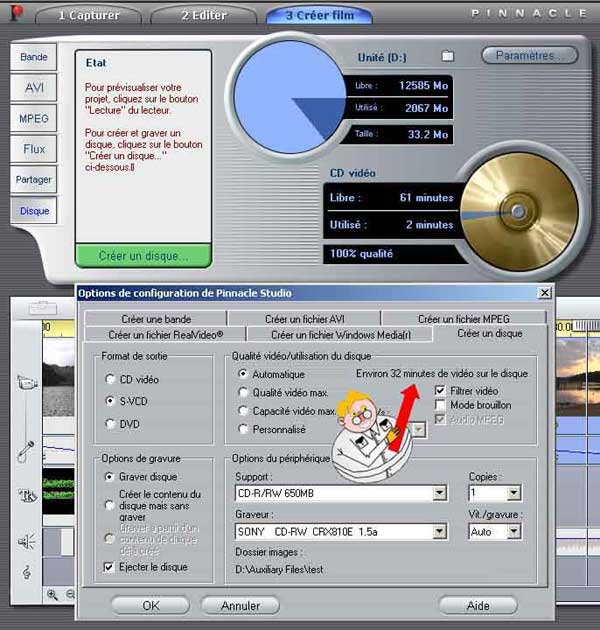This screenshot has width=600, height=630.
Task: Click the Bande side button
Action: tap(34, 57)
